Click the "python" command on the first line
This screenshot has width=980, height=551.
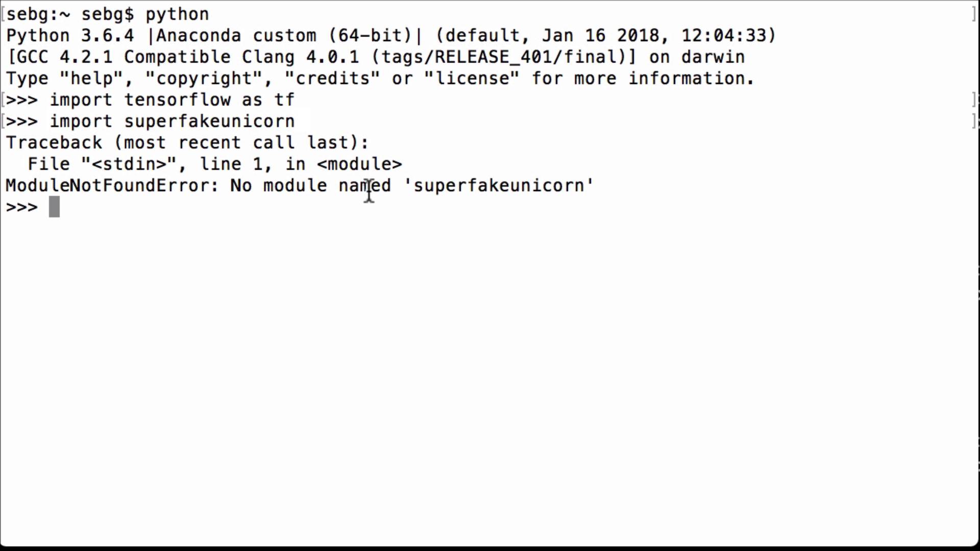(177, 14)
